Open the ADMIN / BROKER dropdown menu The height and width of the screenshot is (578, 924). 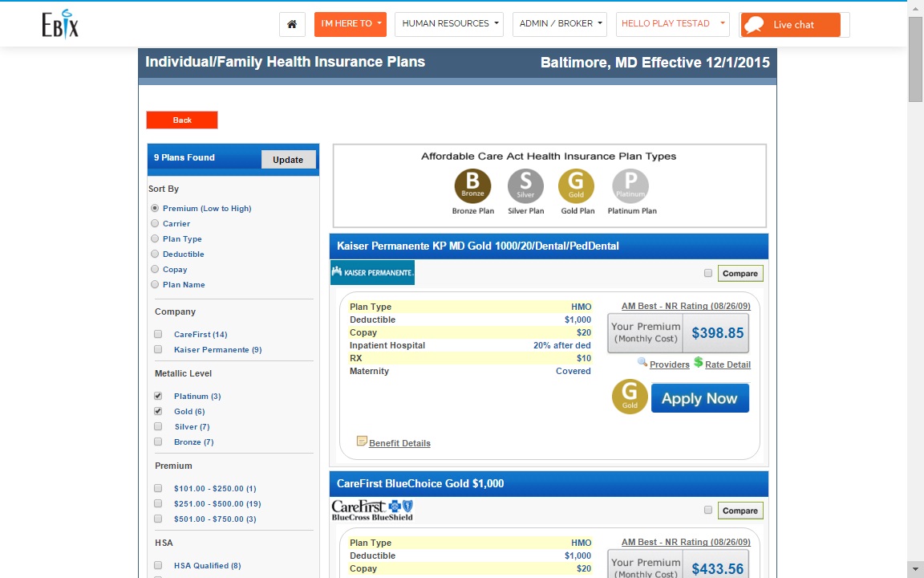[560, 24]
